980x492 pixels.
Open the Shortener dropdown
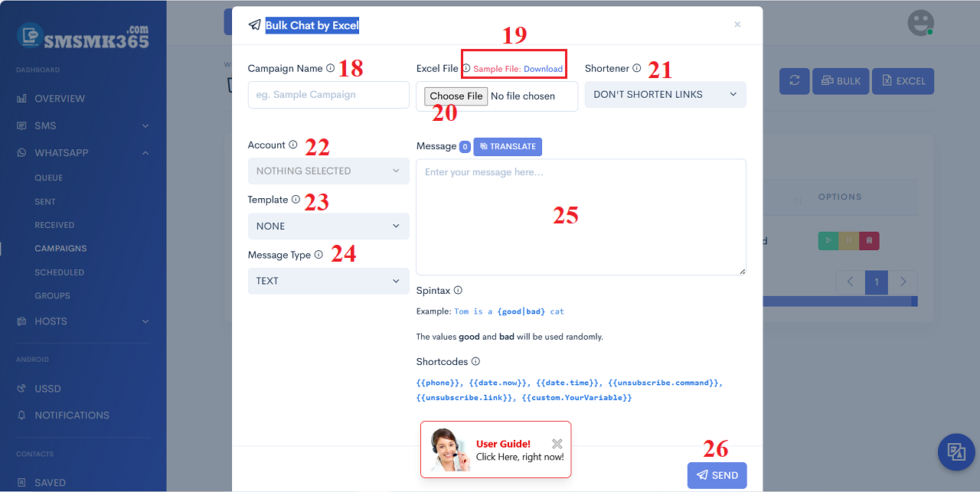click(x=665, y=95)
